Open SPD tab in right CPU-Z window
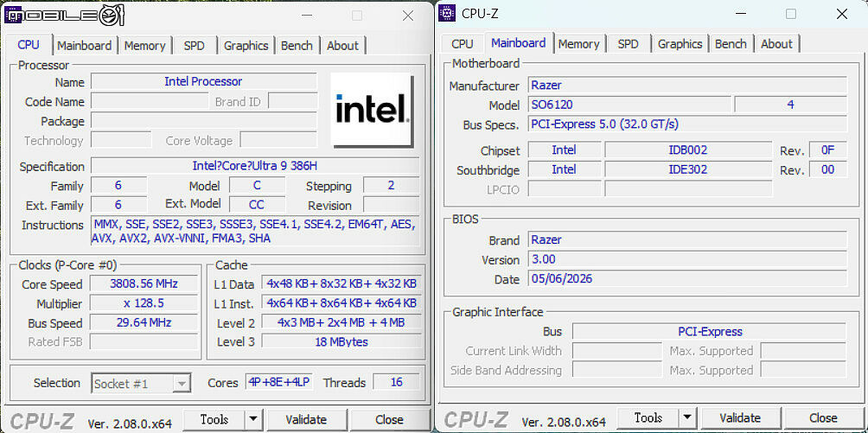The height and width of the screenshot is (433, 868). (629, 44)
